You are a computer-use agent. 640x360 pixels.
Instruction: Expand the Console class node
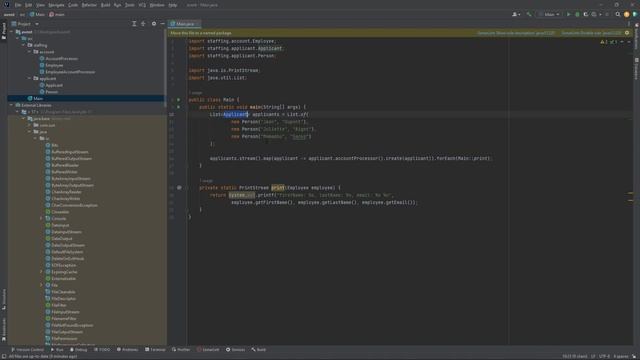41,218
